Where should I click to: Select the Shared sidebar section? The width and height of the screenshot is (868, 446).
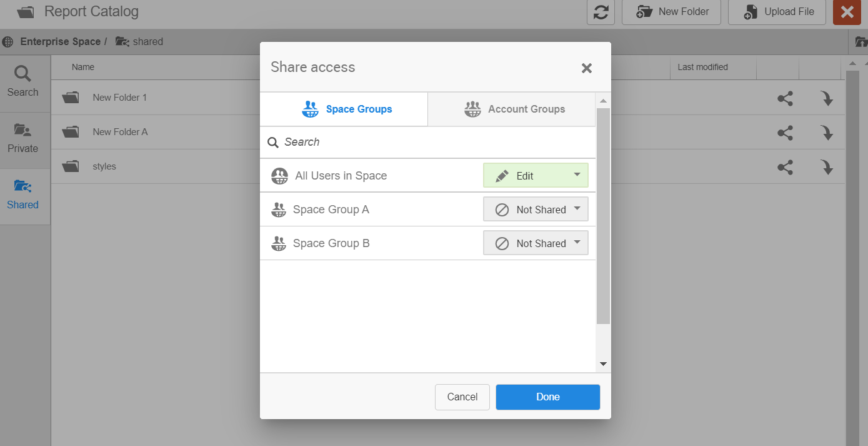click(x=23, y=195)
